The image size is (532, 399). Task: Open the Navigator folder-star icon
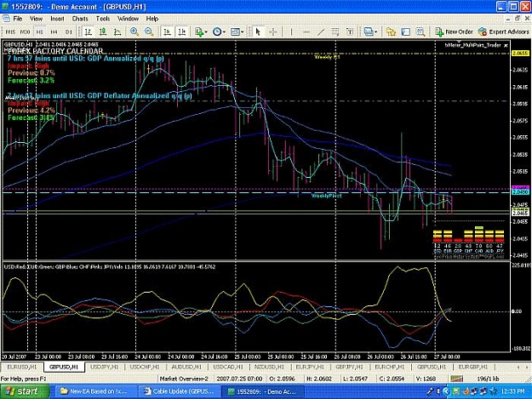coord(391,31)
